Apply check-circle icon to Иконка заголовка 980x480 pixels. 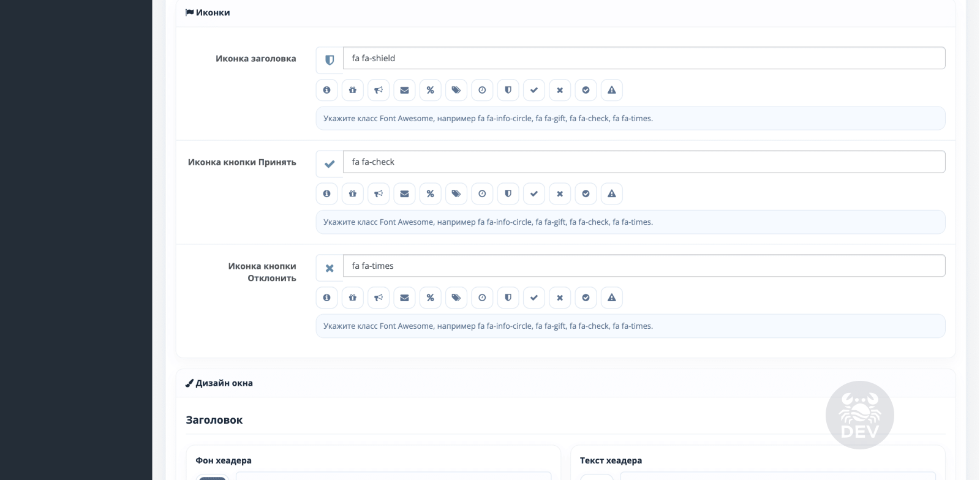point(586,90)
